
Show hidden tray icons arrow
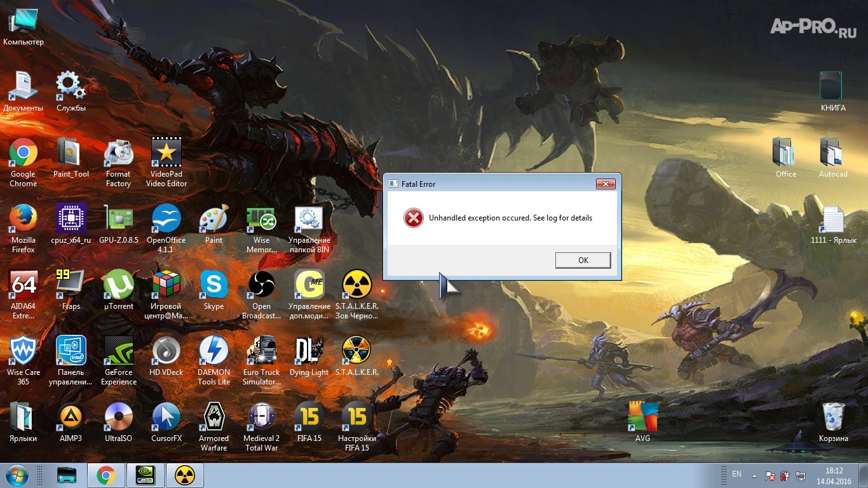[x=754, y=475]
